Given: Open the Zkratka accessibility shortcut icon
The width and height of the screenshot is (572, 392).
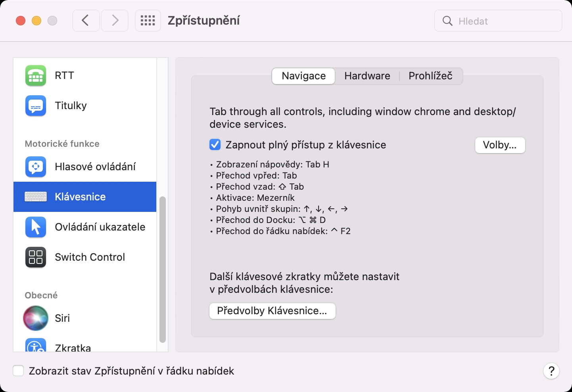Looking at the screenshot, I should coord(36,346).
